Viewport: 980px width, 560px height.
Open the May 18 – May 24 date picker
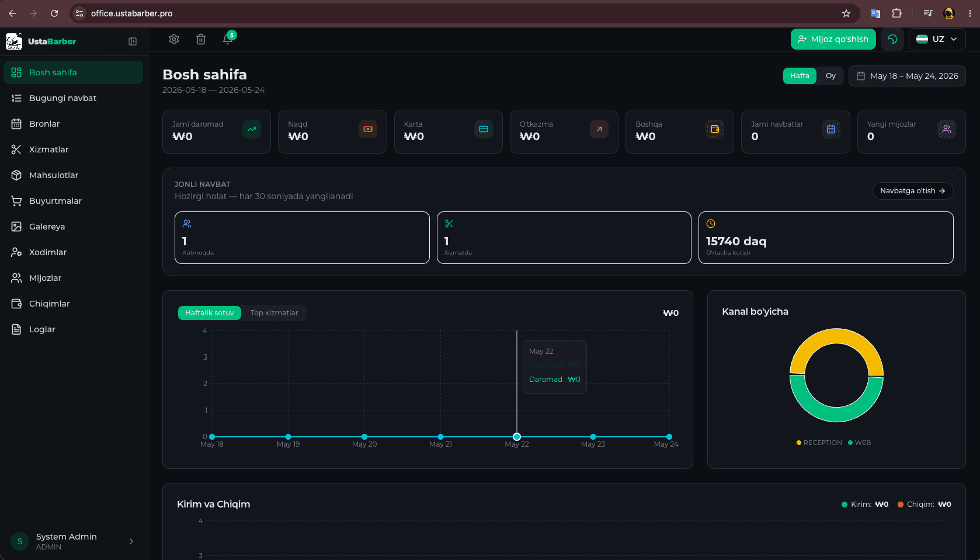[907, 76]
